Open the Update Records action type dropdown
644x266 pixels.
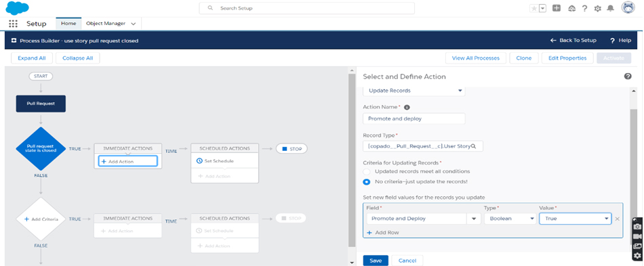pos(414,91)
